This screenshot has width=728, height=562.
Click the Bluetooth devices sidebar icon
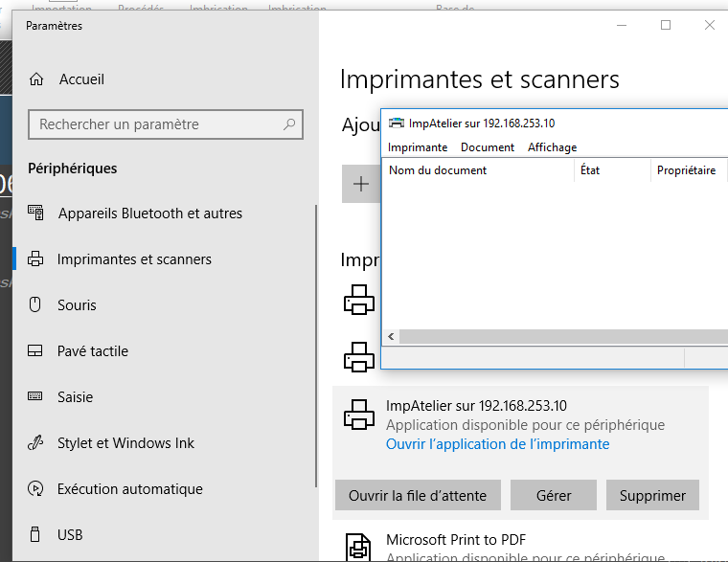[36, 213]
